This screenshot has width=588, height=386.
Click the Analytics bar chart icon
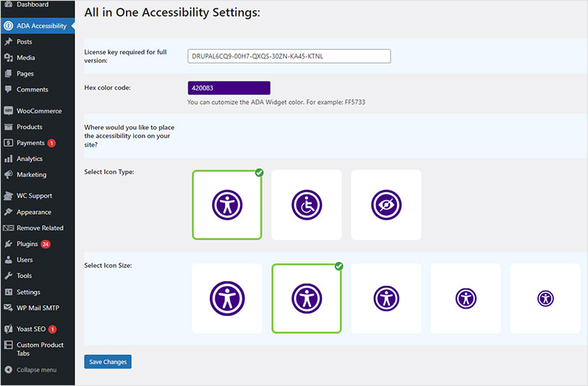click(x=8, y=159)
